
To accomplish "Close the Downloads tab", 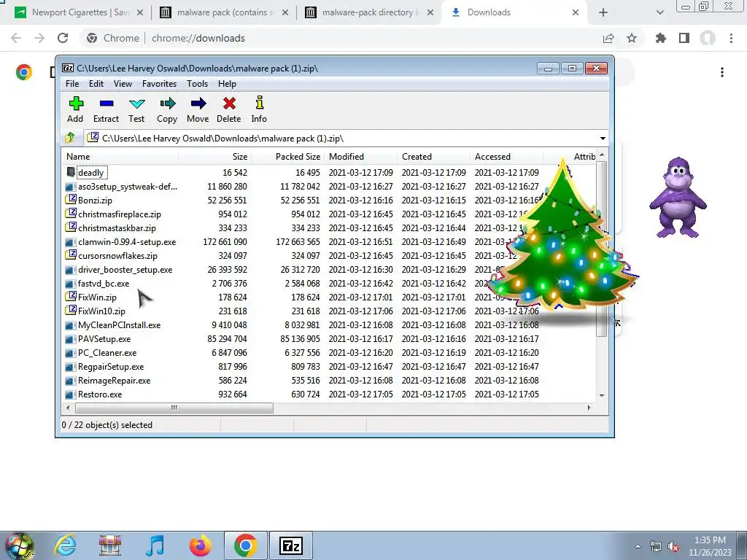I will [x=576, y=12].
